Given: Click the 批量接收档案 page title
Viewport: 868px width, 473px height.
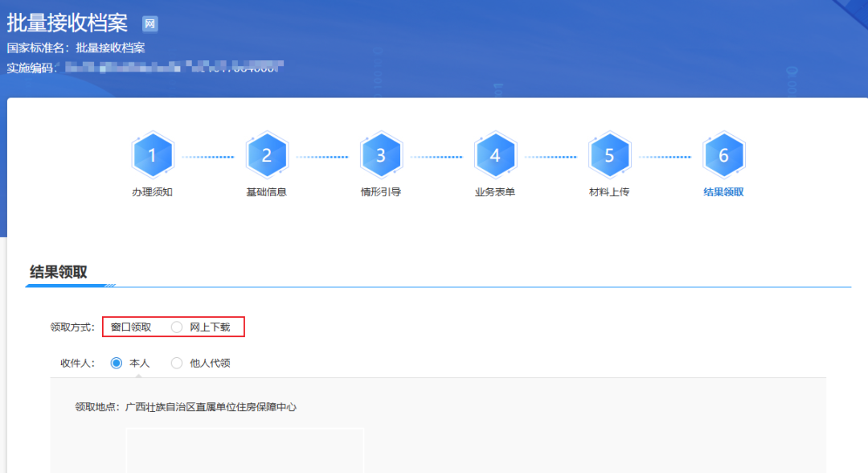Looking at the screenshot, I should click(x=68, y=23).
